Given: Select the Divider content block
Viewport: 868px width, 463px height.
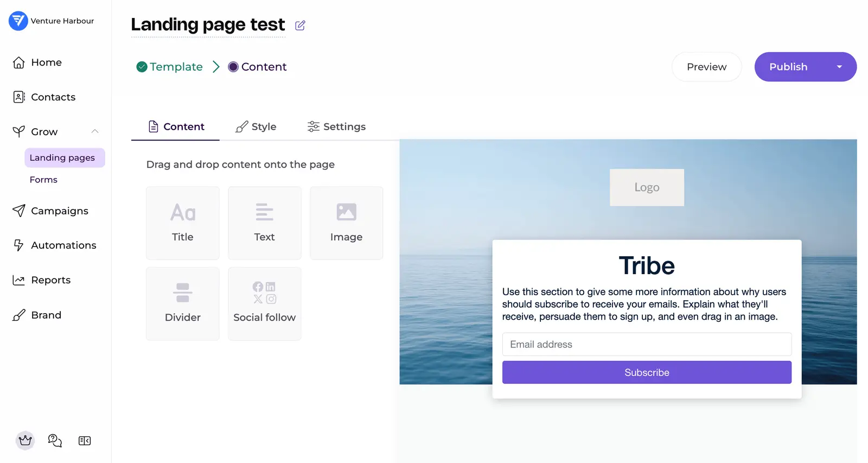Looking at the screenshot, I should (183, 303).
